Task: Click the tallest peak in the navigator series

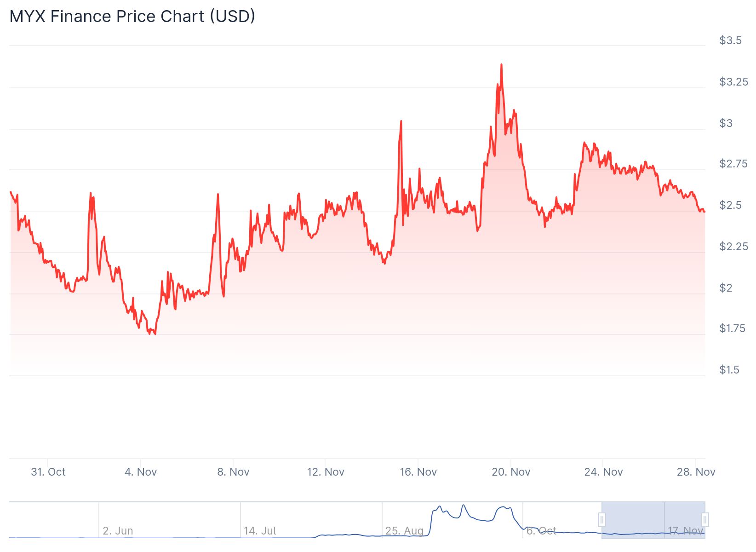Action: (464, 505)
